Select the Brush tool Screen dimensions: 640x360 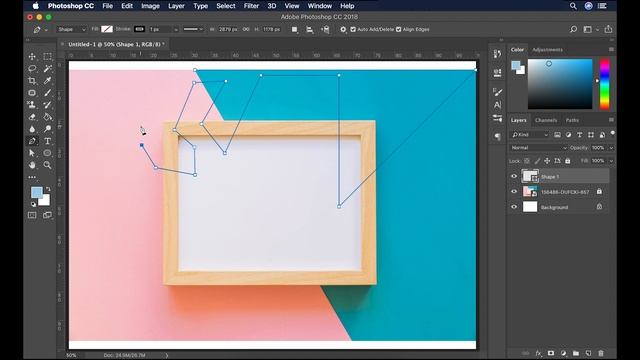click(x=47, y=93)
